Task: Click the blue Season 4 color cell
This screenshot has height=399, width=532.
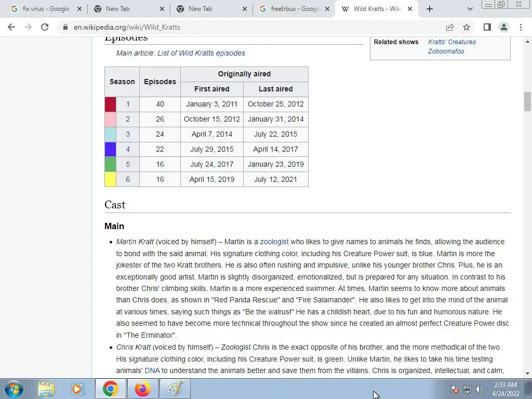Action: [x=110, y=149]
